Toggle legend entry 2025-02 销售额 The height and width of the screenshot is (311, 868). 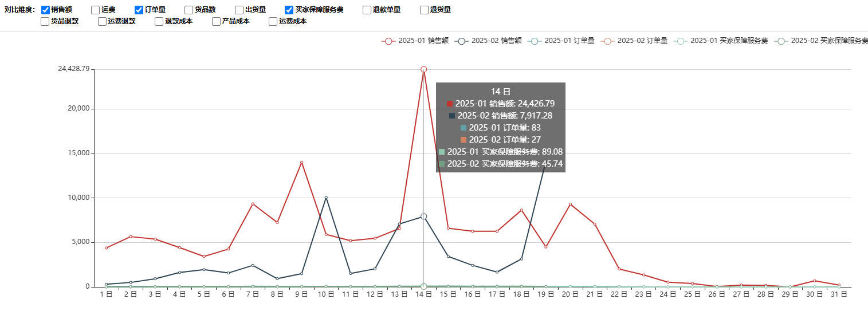pos(488,41)
